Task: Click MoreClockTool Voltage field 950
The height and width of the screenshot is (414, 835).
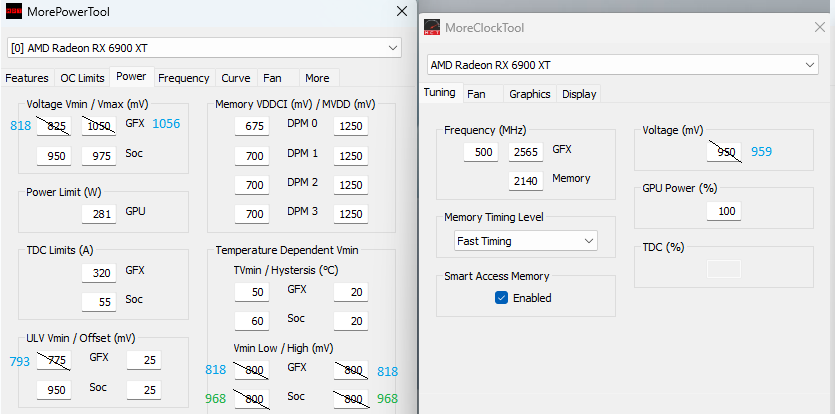Action: [724, 152]
